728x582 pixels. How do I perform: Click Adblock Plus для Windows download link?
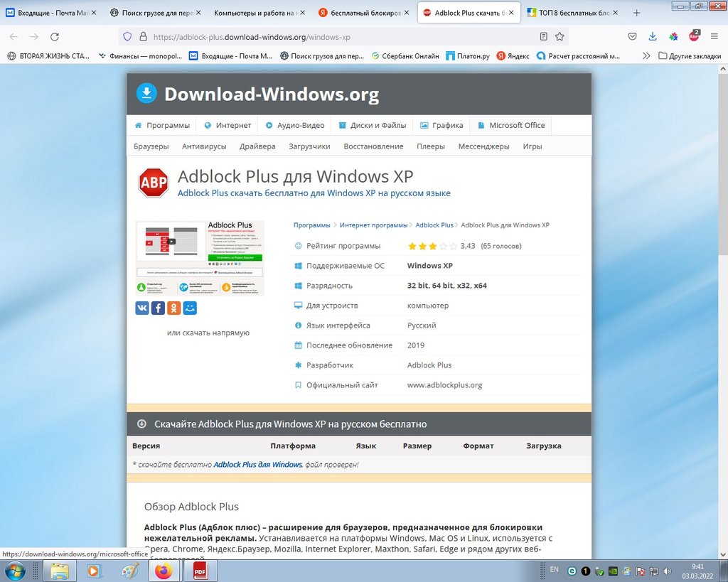(257, 465)
